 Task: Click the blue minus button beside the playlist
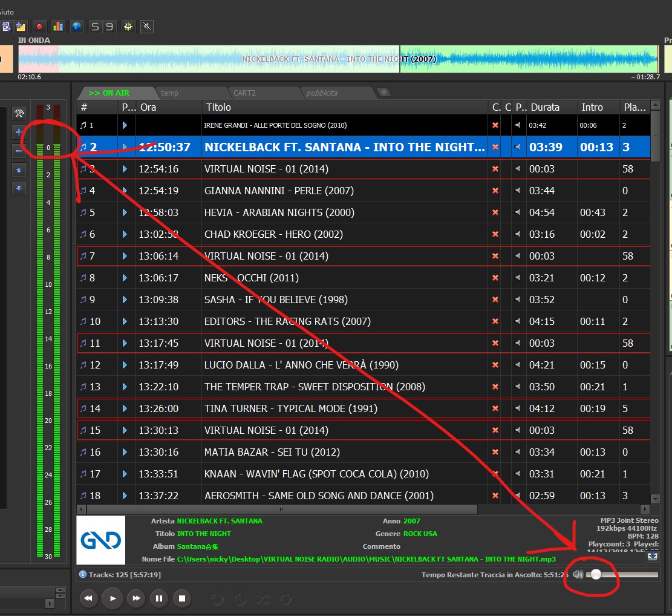pos(19,151)
